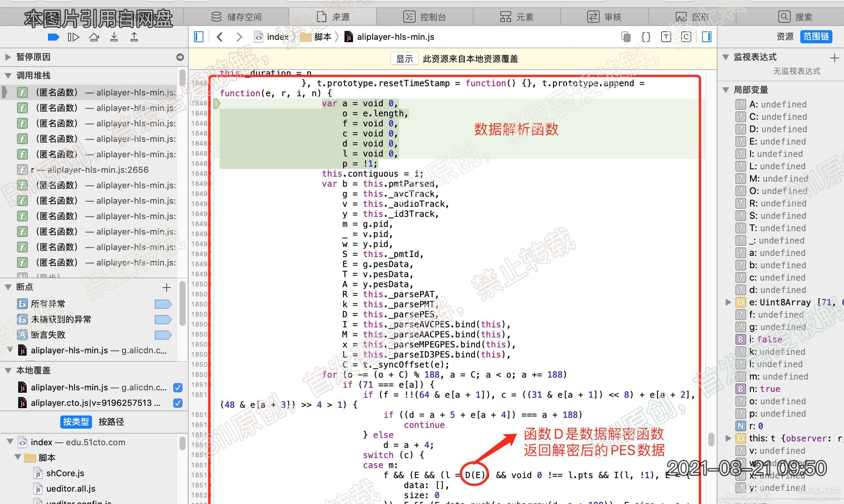Click 脚本 folder breadcrumb
The image size is (844, 504).
tap(316, 37)
